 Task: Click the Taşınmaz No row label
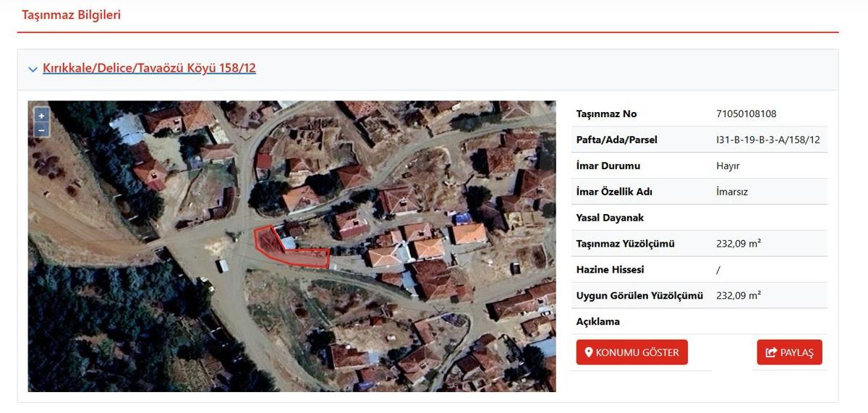tap(606, 114)
